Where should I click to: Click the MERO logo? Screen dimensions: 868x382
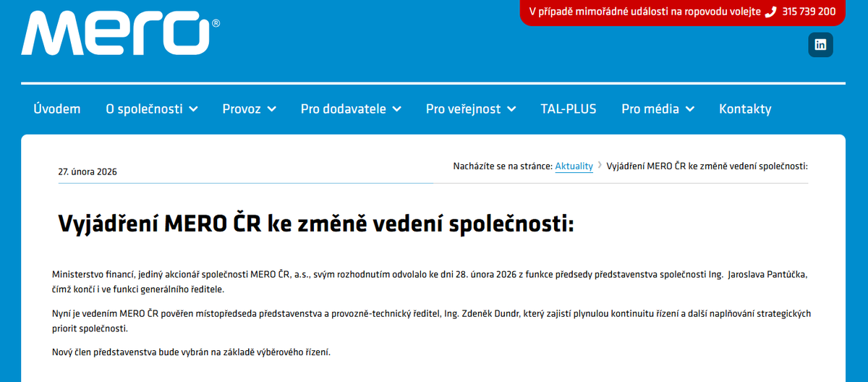(x=121, y=33)
